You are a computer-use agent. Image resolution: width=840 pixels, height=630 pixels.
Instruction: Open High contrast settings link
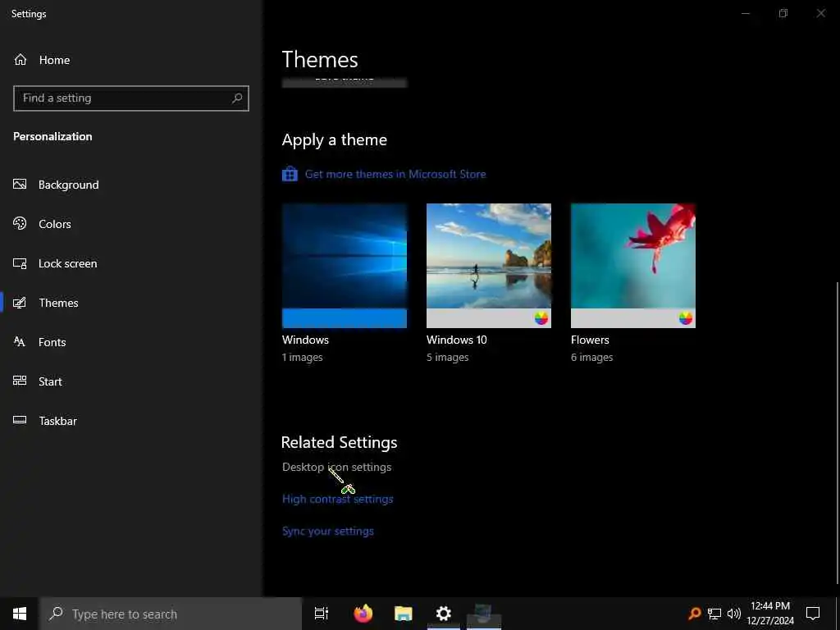[337, 499]
